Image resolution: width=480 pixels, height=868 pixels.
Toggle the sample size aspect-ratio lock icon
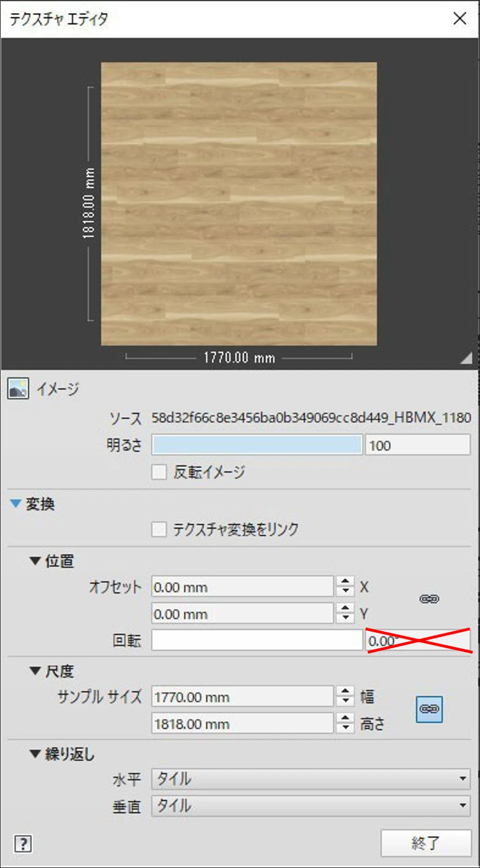tap(429, 709)
